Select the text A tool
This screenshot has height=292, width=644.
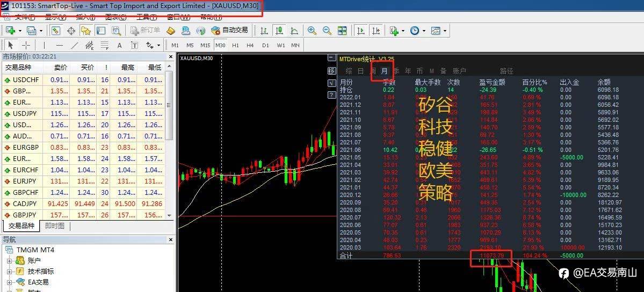[120, 45]
